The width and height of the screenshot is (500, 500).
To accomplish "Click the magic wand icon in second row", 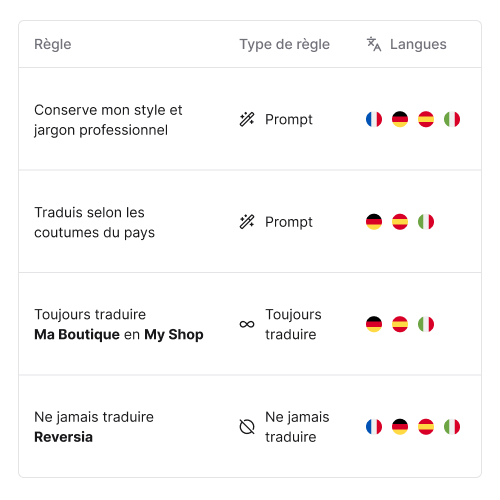I will click(247, 222).
